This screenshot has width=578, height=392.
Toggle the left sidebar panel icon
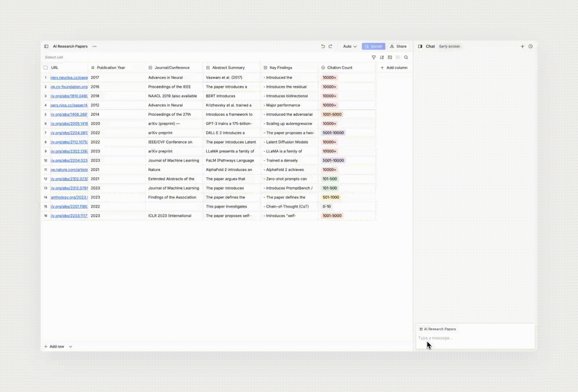46,46
